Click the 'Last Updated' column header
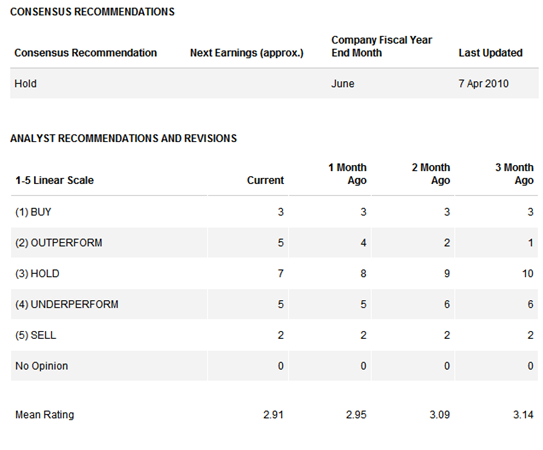This screenshot has width=543, height=450. pos(491,53)
